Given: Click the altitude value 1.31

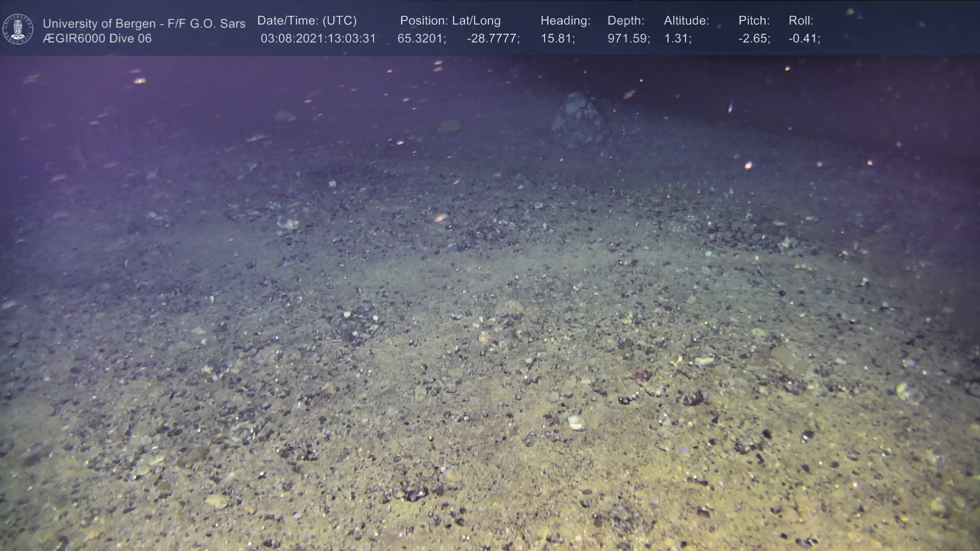Looking at the screenshot, I should 677,39.
